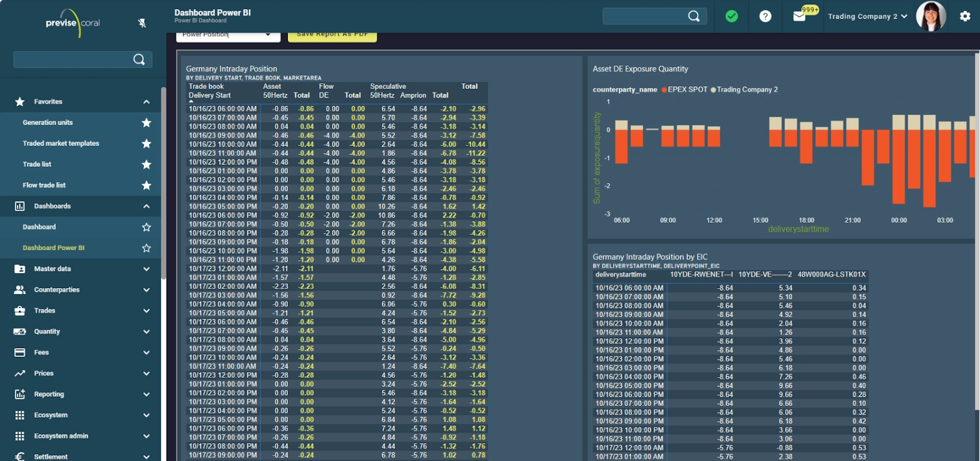Click Save Report As PDF button
The height and width of the screenshot is (461, 980).
(332, 36)
